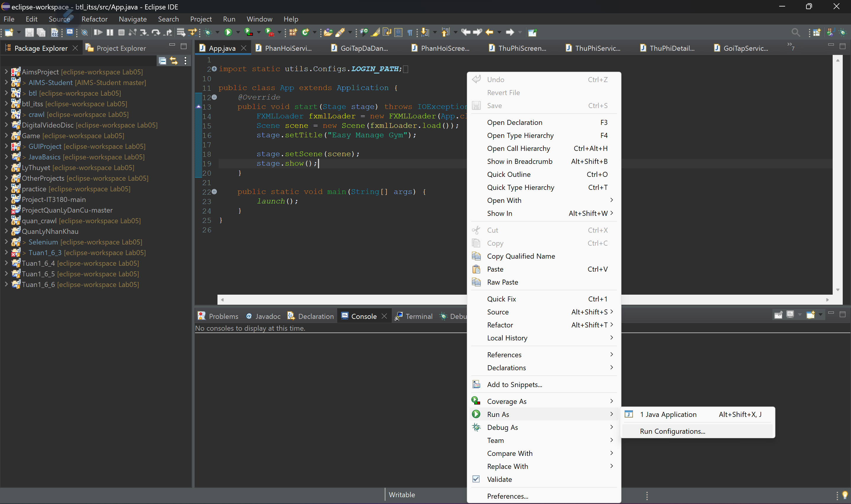Open the Run As submenu
Image resolution: width=851 pixels, height=504 pixels.
point(497,414)
